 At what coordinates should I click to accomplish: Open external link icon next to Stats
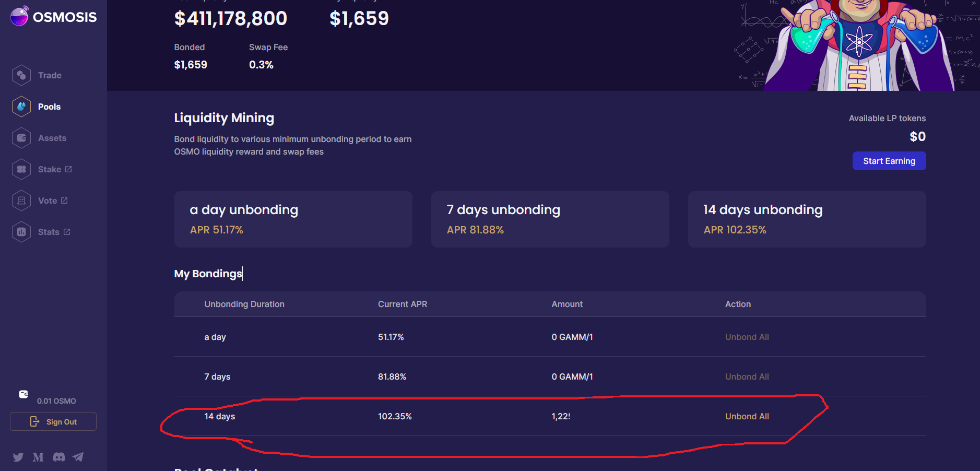[x=67, y=232]
